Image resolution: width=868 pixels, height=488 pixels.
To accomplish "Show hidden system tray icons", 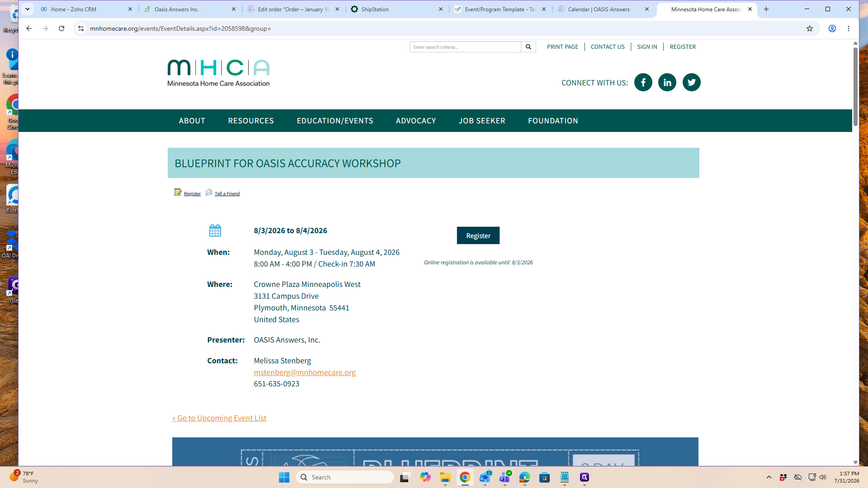I will [x=769, y=477].
